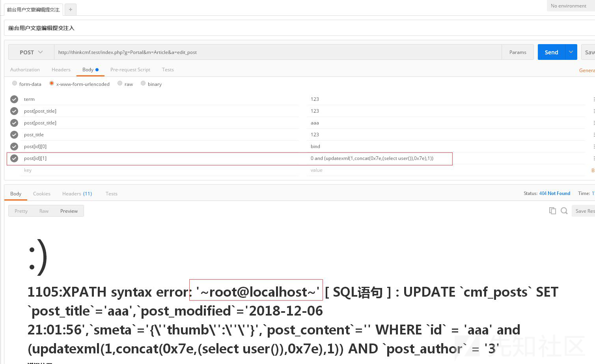Click the 'aaa' parameter value

(x=315, y=123)
